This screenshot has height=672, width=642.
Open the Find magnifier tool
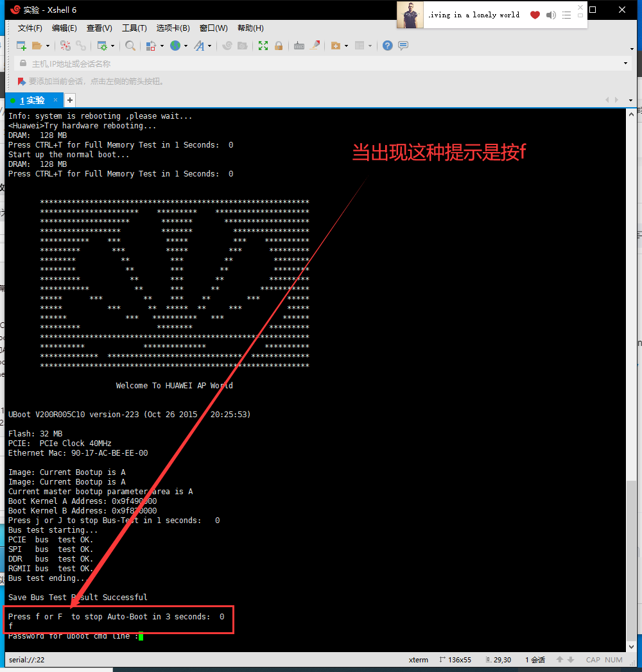130,46
